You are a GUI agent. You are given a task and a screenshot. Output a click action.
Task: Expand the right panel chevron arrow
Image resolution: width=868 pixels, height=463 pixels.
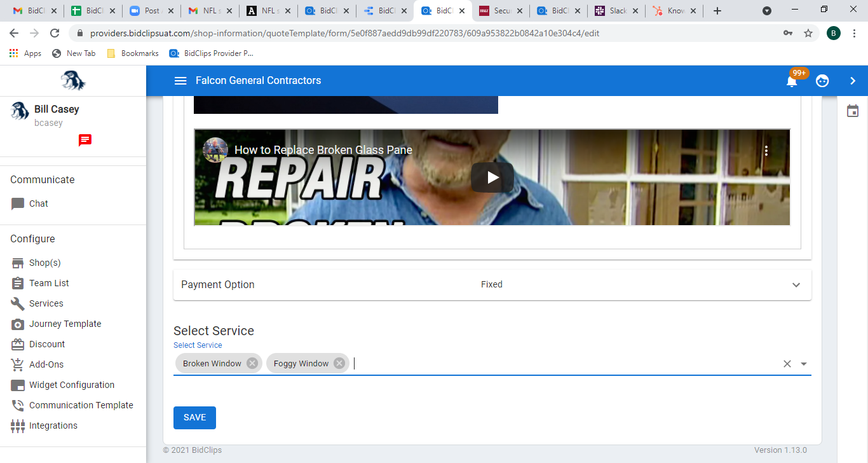point(853,81)
